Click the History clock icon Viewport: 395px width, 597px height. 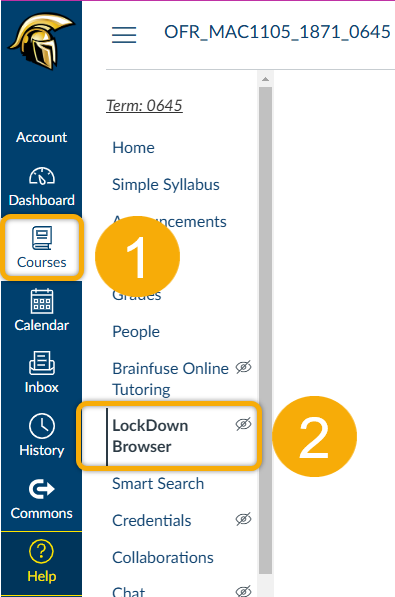(42, 426)
